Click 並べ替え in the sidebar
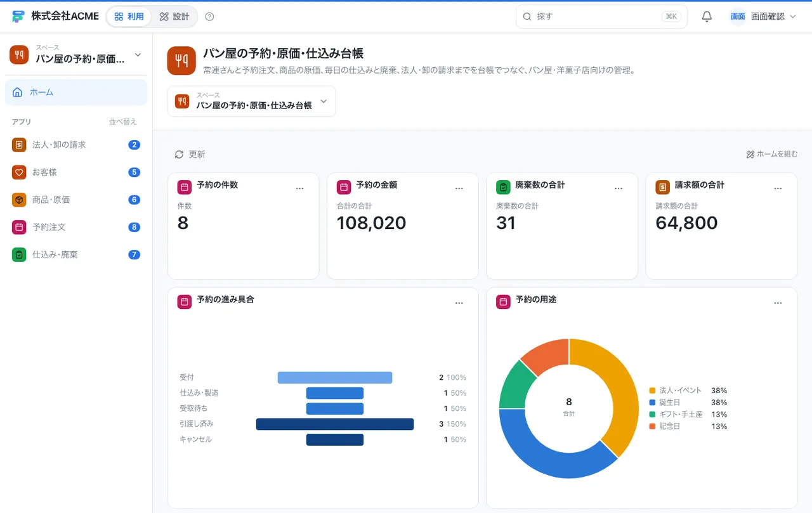Image resolution: width=812 pixels, height=513 pixels. point(122,122)
